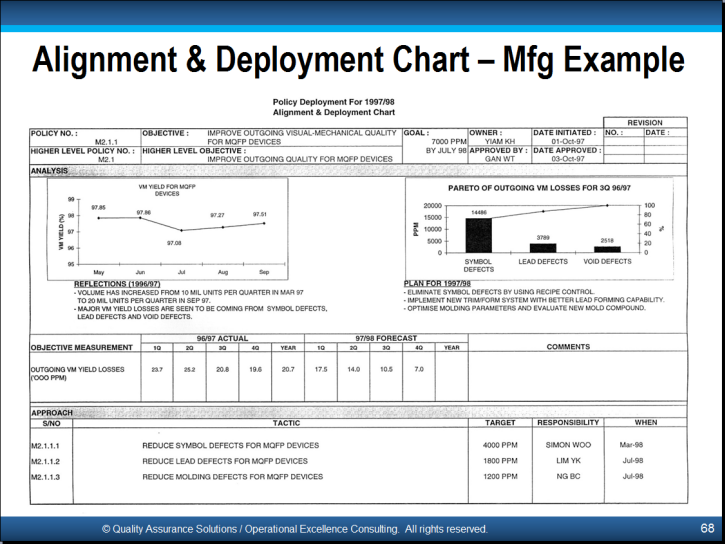Select the "May" axis label
This screenshot has height=544, width=725.
(98, 272)
